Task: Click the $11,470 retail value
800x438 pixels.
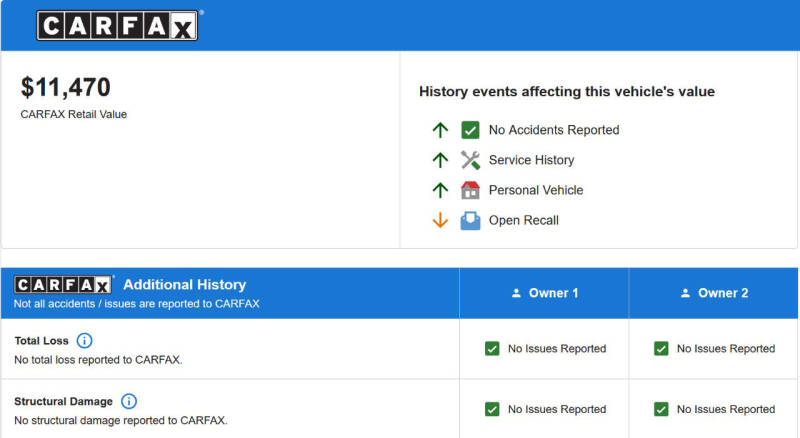Action: 65,87
